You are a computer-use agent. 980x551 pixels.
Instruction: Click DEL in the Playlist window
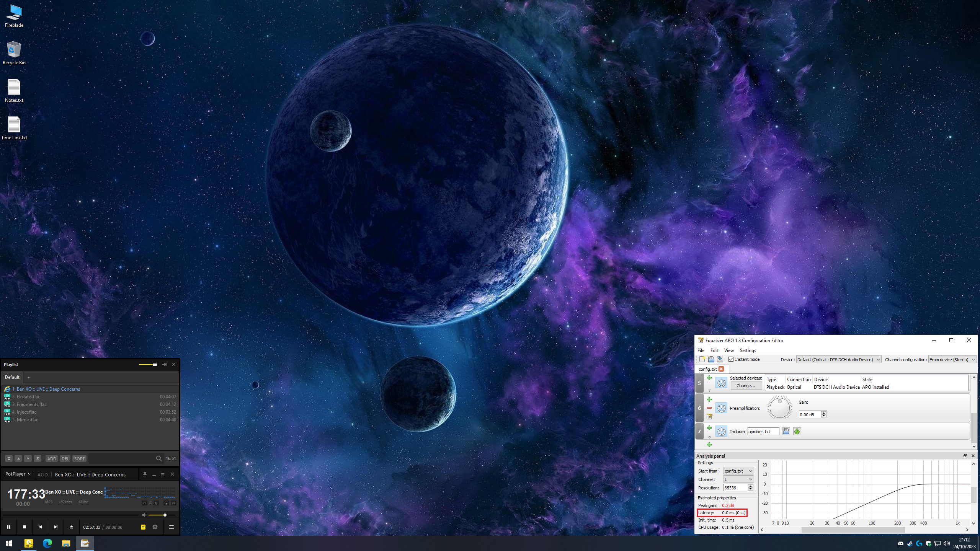(65, 458)
